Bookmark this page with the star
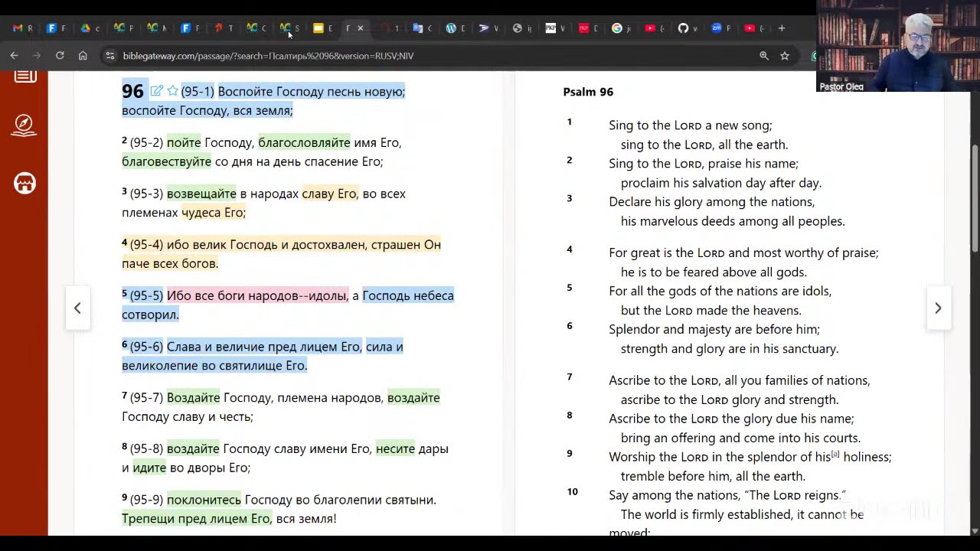The height and width of the screenshot is (551, 980). 785,56
